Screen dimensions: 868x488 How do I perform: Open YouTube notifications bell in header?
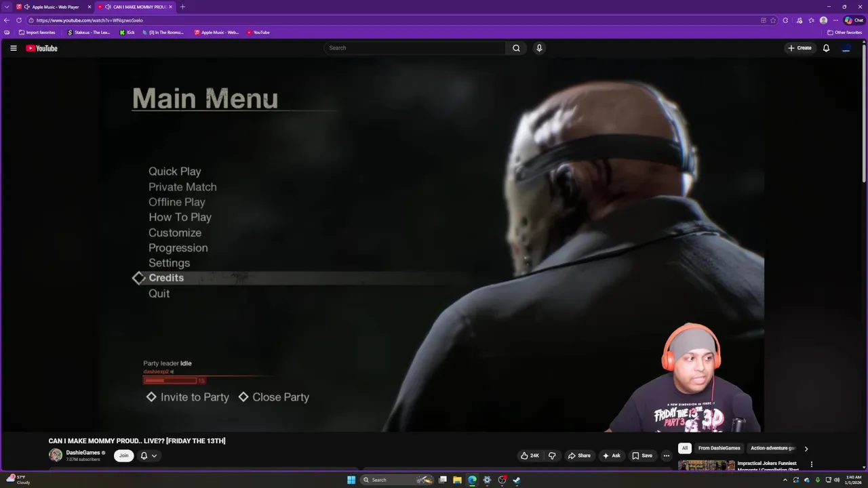(826, 48)
